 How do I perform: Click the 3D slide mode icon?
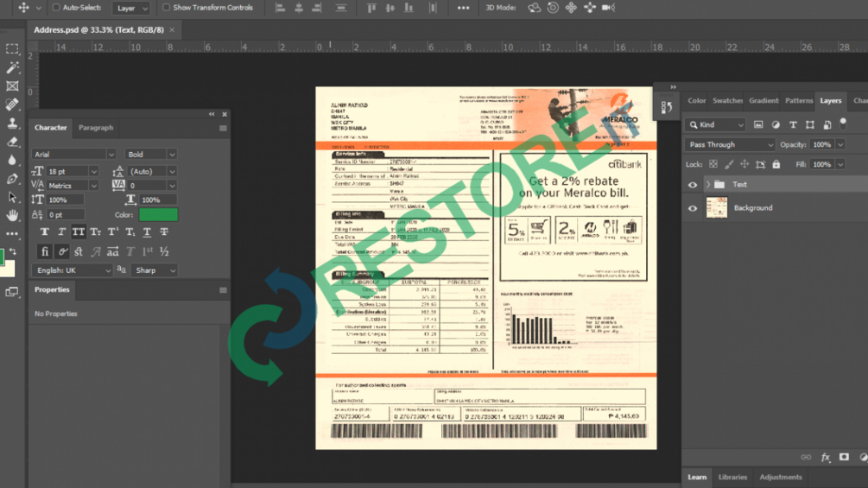[590, 8]
